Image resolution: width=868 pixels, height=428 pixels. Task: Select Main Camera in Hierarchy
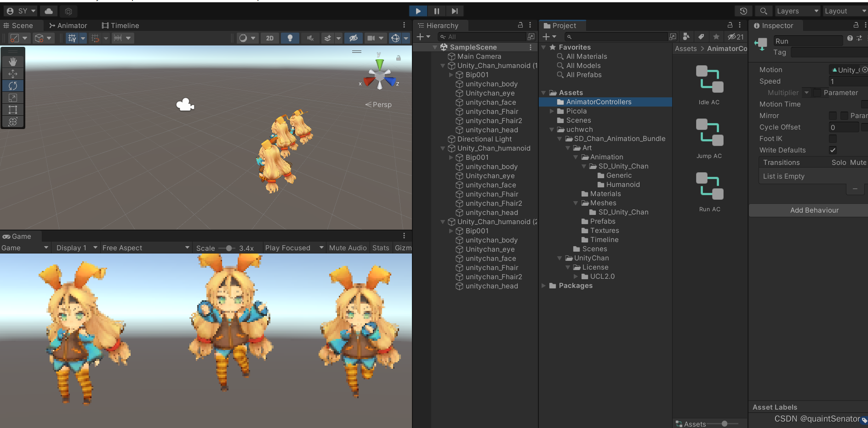pyautogui.click(x=479, y=56)
